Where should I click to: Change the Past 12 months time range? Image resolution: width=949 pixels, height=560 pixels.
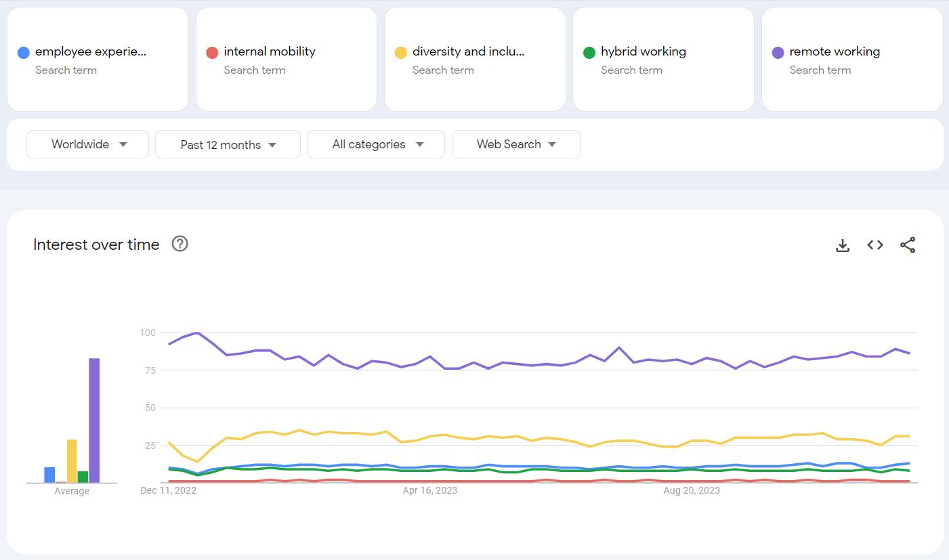[x=228, y=144]
